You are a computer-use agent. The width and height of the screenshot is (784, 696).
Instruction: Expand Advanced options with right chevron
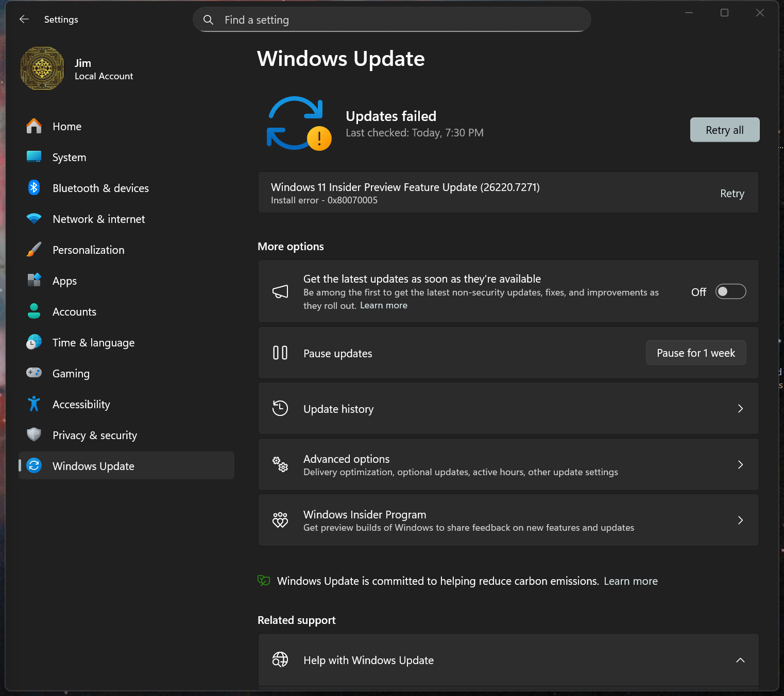pyautogui.click(x=740, y=464)
